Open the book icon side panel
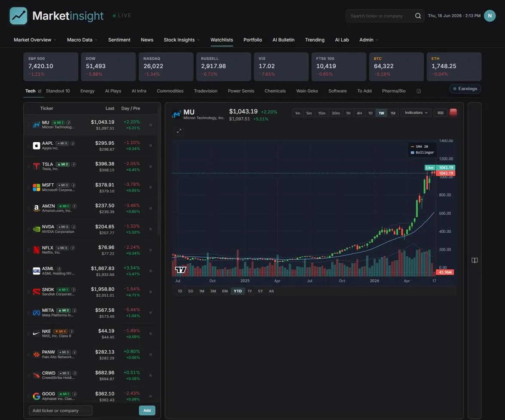The image size is (505, 420). point(474,260)
